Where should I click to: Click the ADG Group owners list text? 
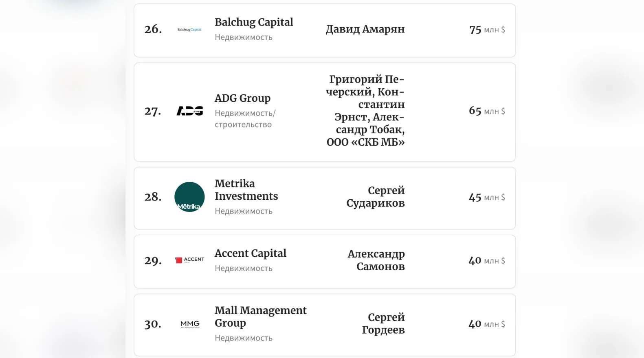click(365, 110)
